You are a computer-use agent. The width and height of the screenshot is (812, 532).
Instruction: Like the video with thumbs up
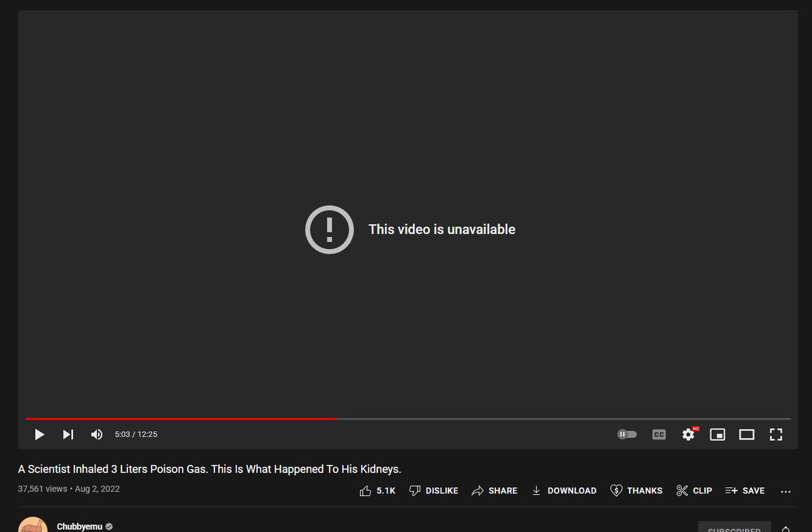pos(378,491)
